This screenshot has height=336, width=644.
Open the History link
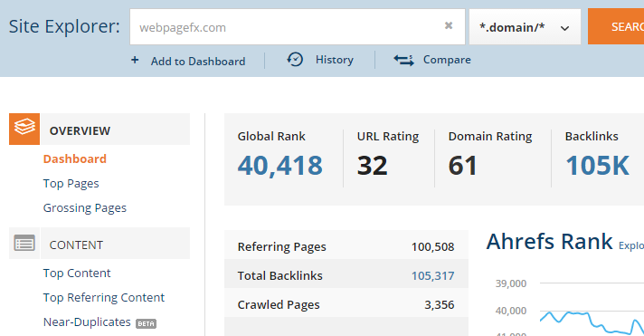pyautogui.click(x=335, y=60)
